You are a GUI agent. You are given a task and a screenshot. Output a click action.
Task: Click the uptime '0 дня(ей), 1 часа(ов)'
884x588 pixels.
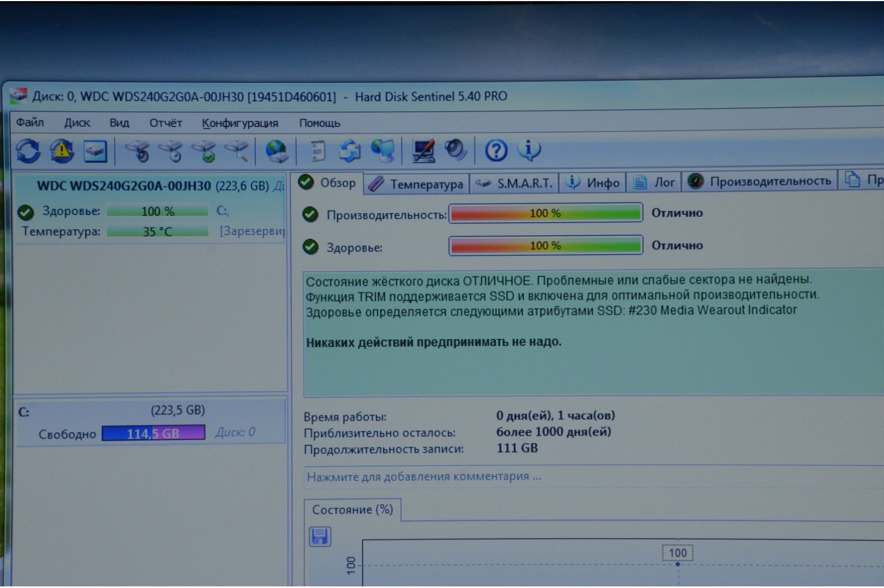coord(556,415)
